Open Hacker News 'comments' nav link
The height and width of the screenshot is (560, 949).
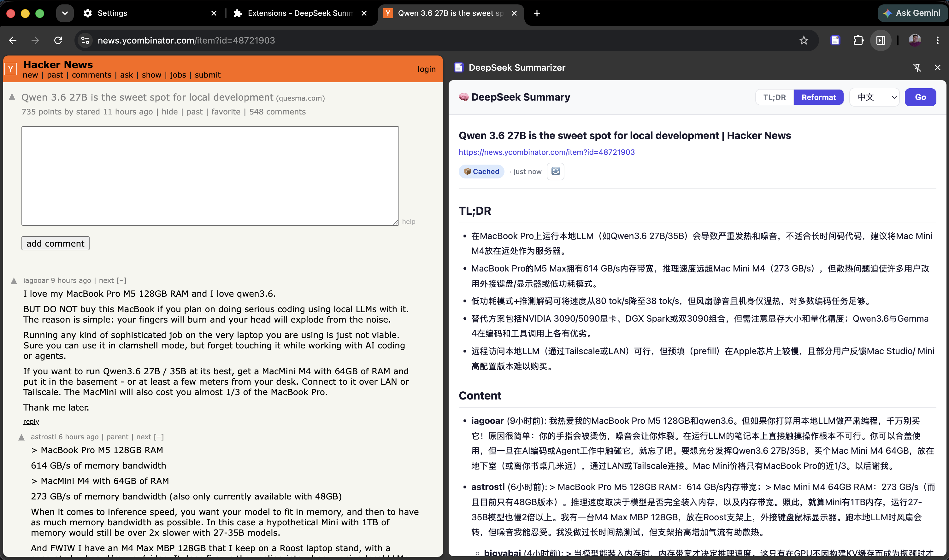[92, 75]
